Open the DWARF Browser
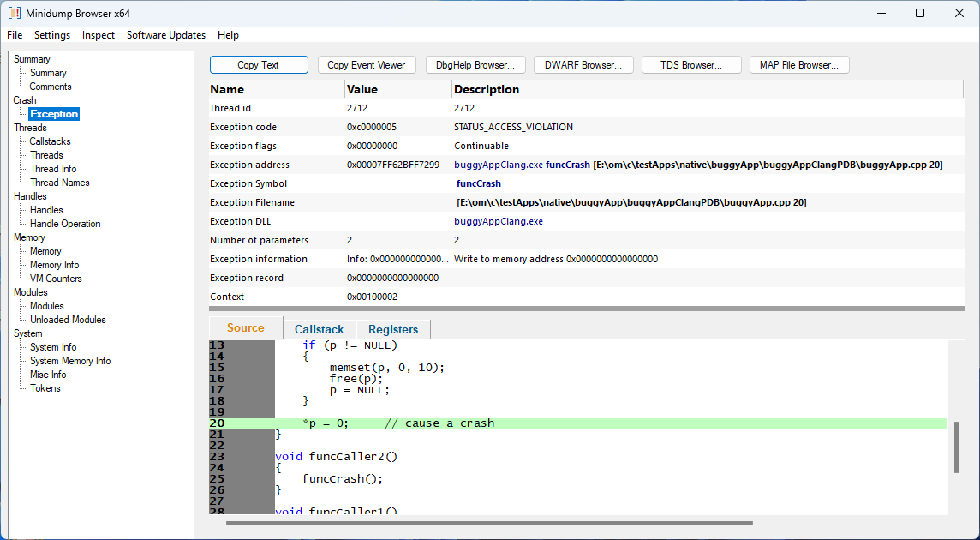The height and width of the screenshot is (540, 980). coord(583,65)
